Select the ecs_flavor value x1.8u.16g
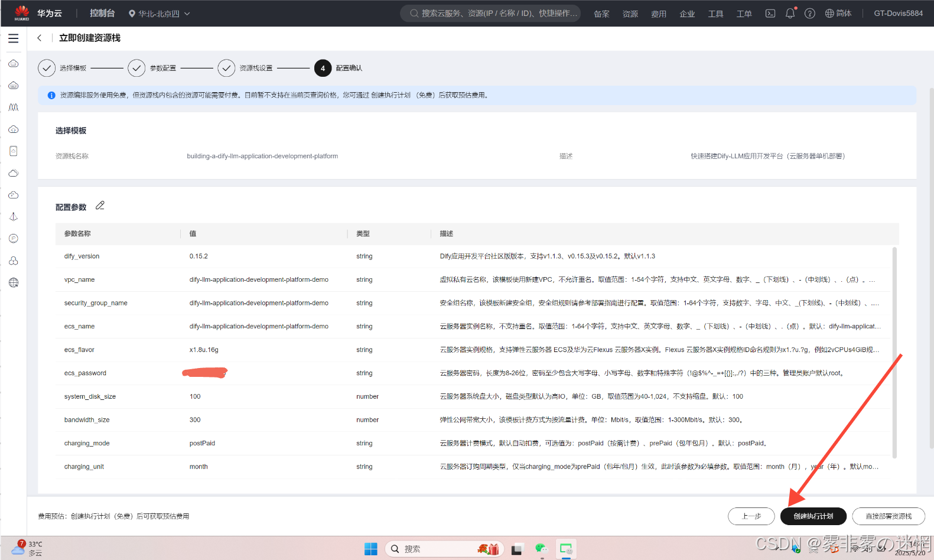The image size is (934, 560). 204,350
